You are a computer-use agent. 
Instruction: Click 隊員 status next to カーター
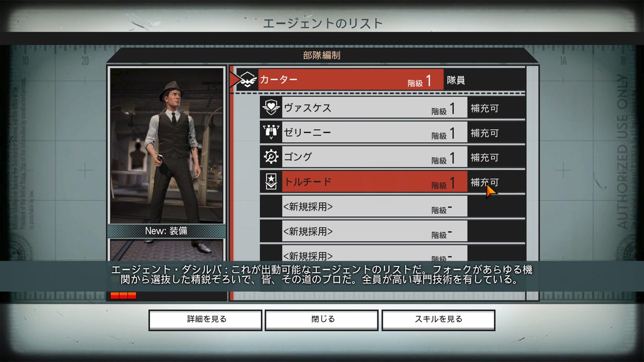coord(456,80)
